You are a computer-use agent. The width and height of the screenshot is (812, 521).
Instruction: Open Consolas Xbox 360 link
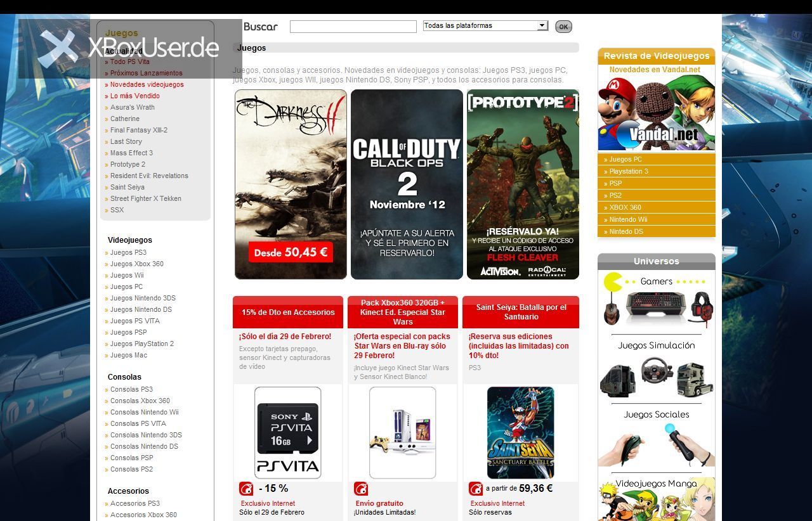[x=140, y=401]
